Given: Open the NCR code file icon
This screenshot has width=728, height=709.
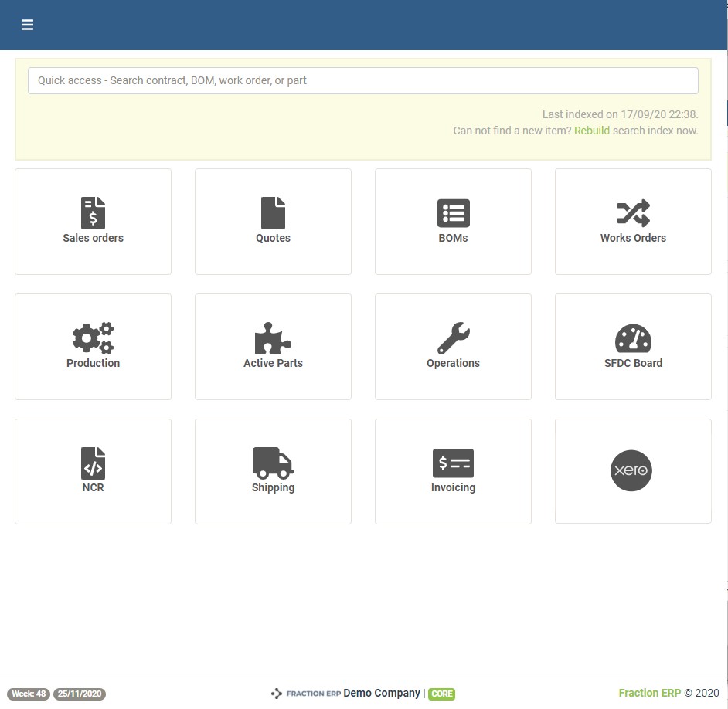Looking at the screenshot, I should pos(93,463).
